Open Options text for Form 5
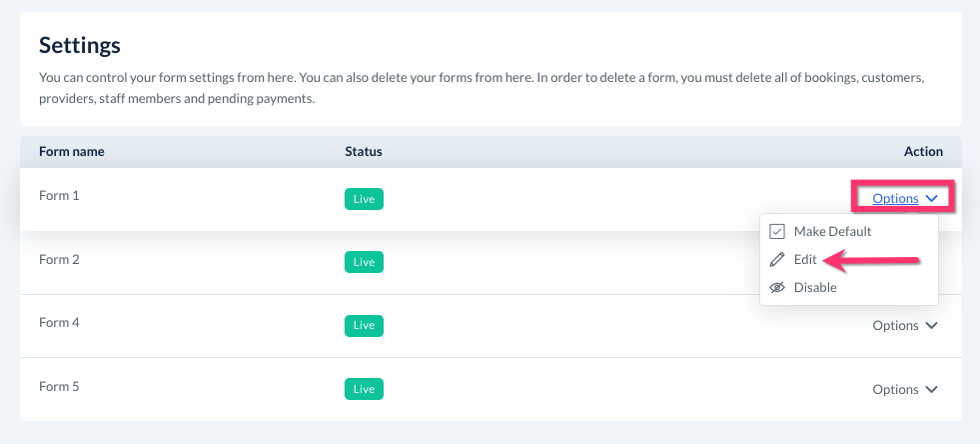 [x=895, y=390]
